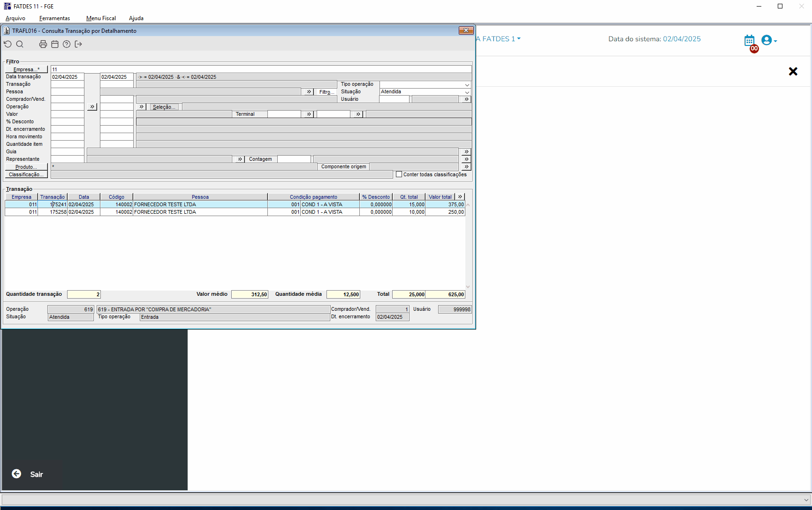Open the Situação dropdown showing Atendida
This screenshot has width=812, height=510.
point(467,92)
